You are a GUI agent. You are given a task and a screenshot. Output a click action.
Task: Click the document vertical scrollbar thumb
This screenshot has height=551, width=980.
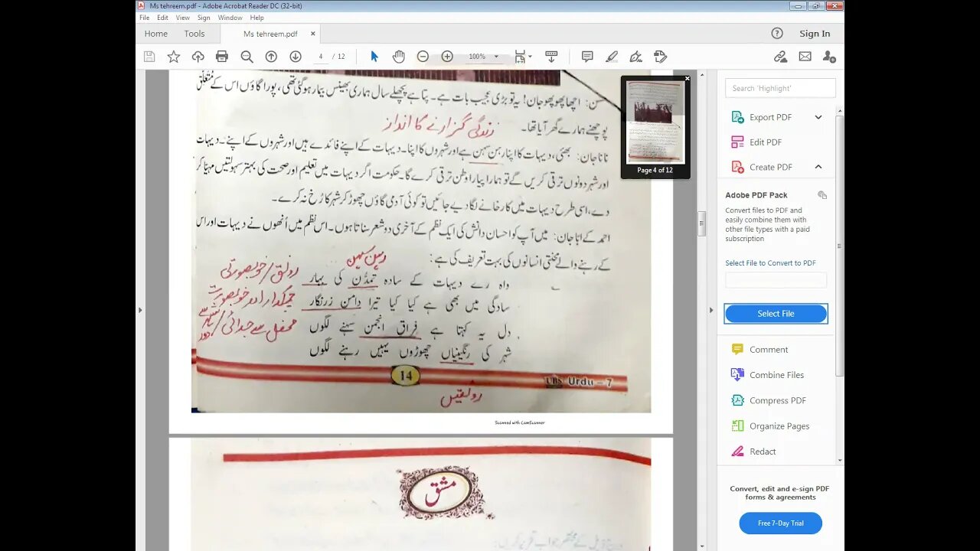pos(701,224)
